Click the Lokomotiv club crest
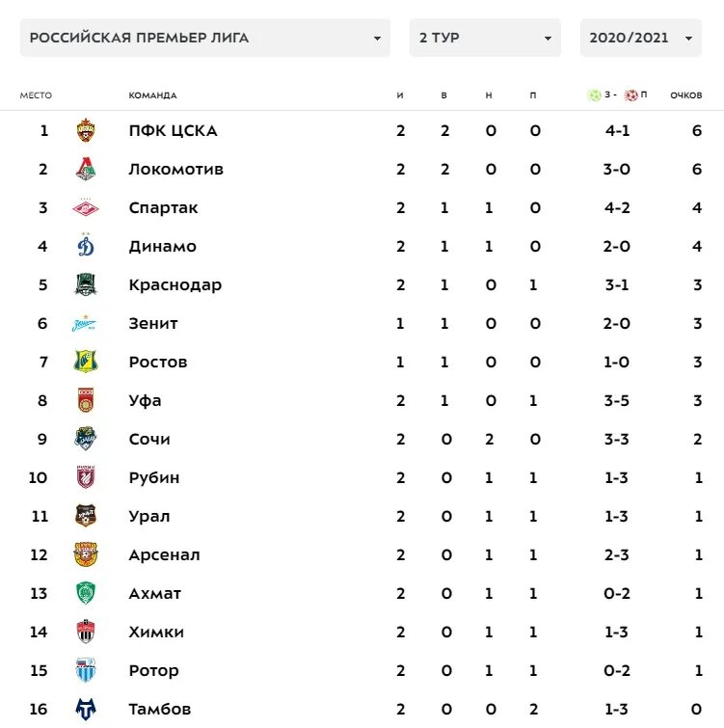This screenshot has height=728, width=724. (86, 169)
